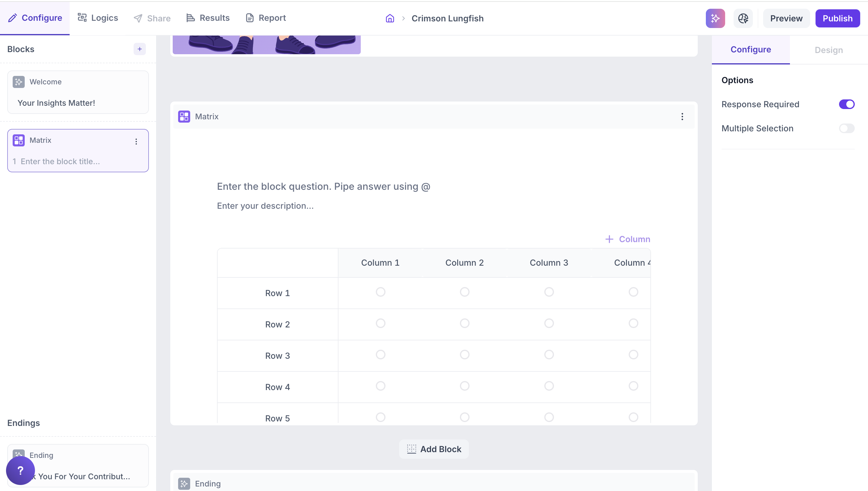This screenshot has width=868, height=491.
Task: Open the theme palette icon button
Action: point(743,18)
